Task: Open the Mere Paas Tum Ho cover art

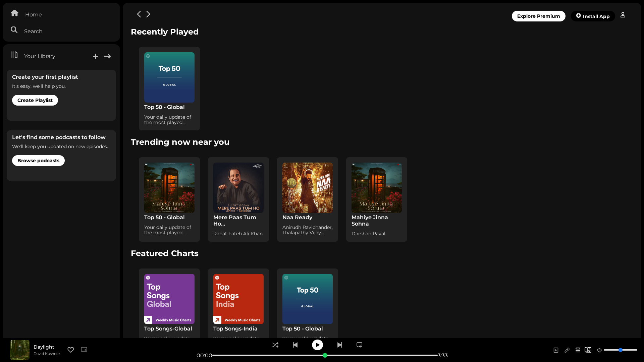Action: tap(238, 188)
